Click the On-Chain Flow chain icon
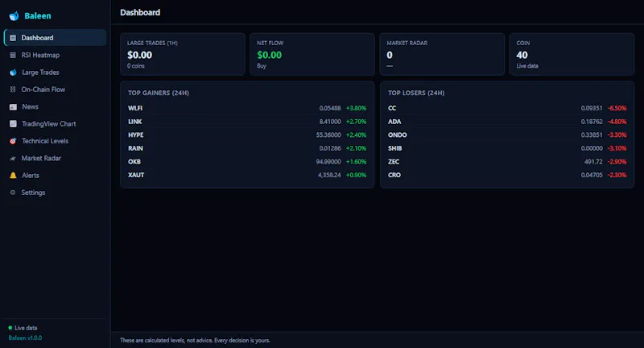 tap(13, 89)
